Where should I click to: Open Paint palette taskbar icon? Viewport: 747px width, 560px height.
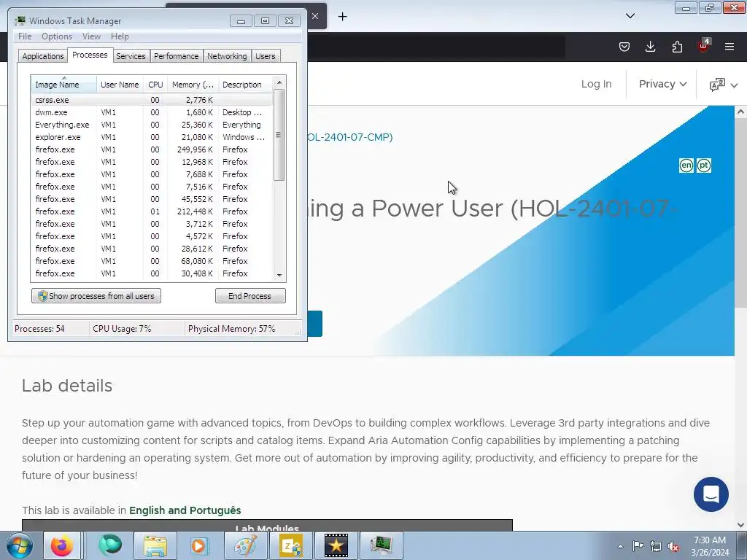tap(245, 545)
